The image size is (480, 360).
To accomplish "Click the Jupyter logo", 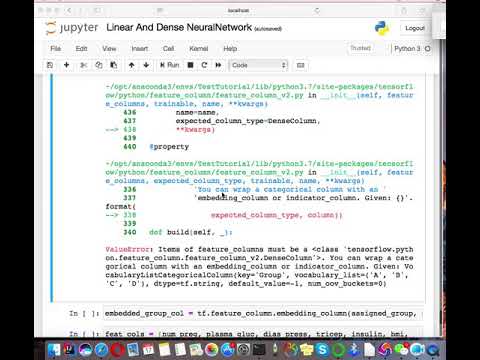I will [71, 28].
